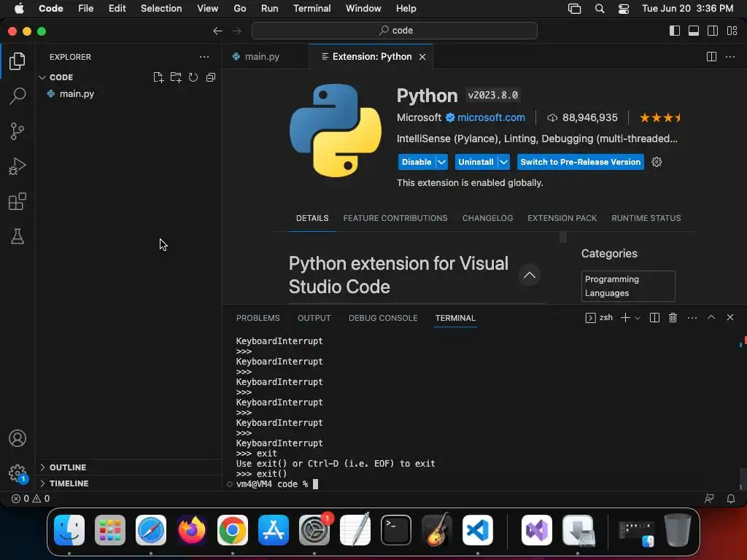The width and height of the screenshot is (747, 560).
Task: Open the Selection menu in menu bar
Action: pos(161,9)
